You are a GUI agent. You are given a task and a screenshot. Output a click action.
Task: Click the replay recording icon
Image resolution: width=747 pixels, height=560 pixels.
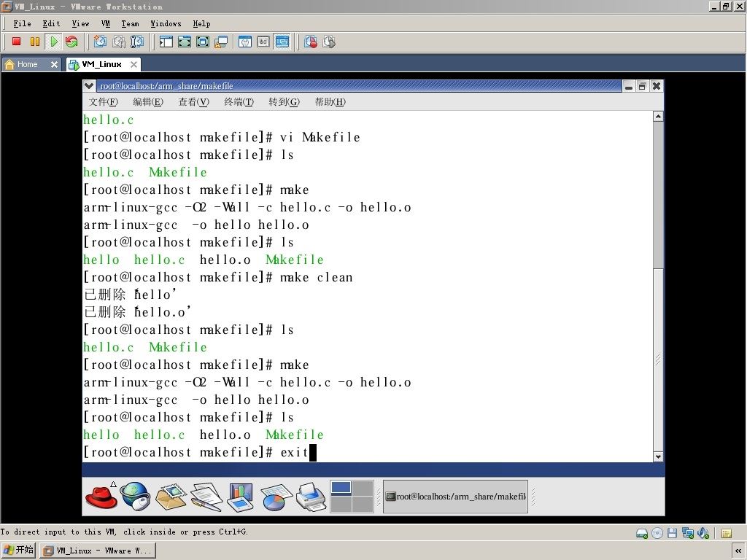click(329, 42)
